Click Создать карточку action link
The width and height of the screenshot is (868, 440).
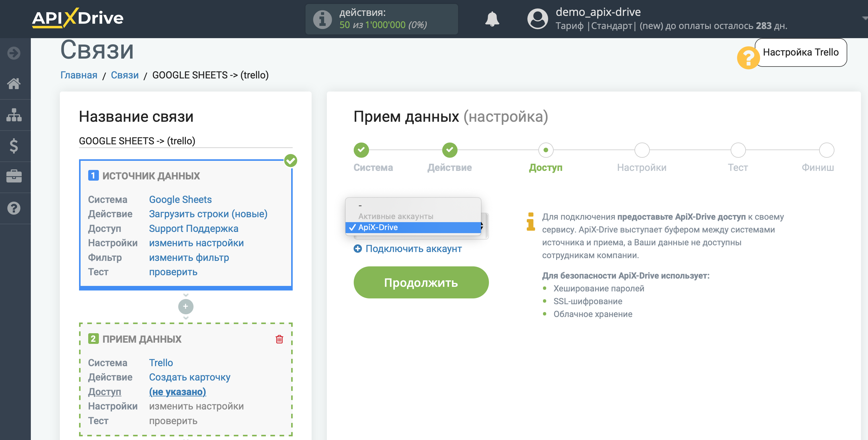[x=189, y=377]
